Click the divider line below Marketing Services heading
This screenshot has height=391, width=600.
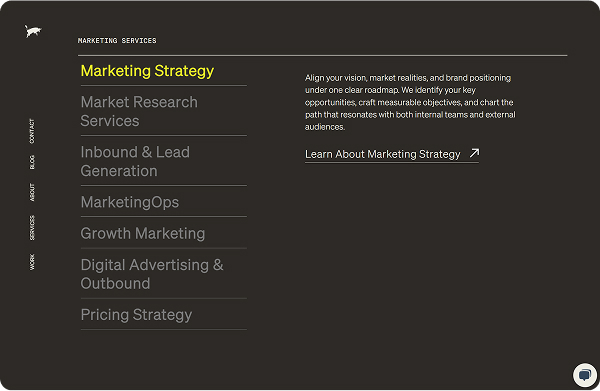coord(323,55)
